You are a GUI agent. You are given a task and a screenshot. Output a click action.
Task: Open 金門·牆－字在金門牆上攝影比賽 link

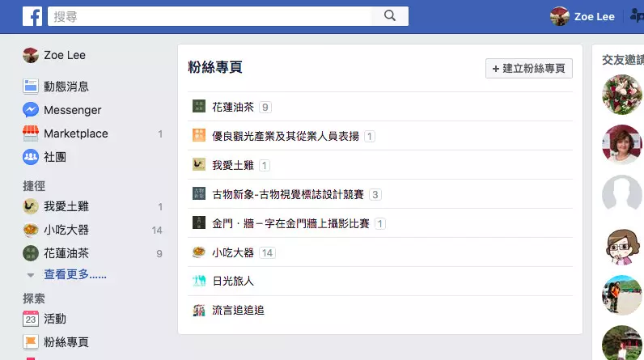pos(290,224)
